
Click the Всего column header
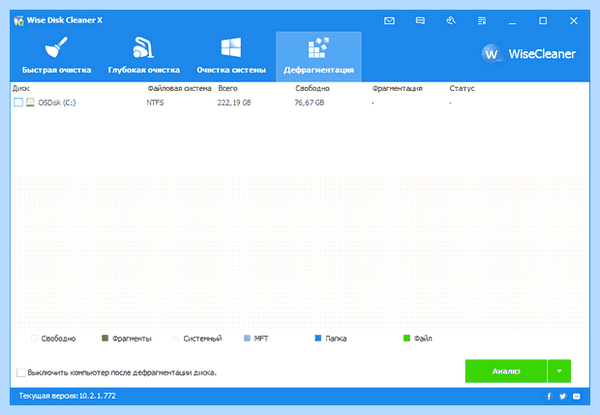coord(228,88)
